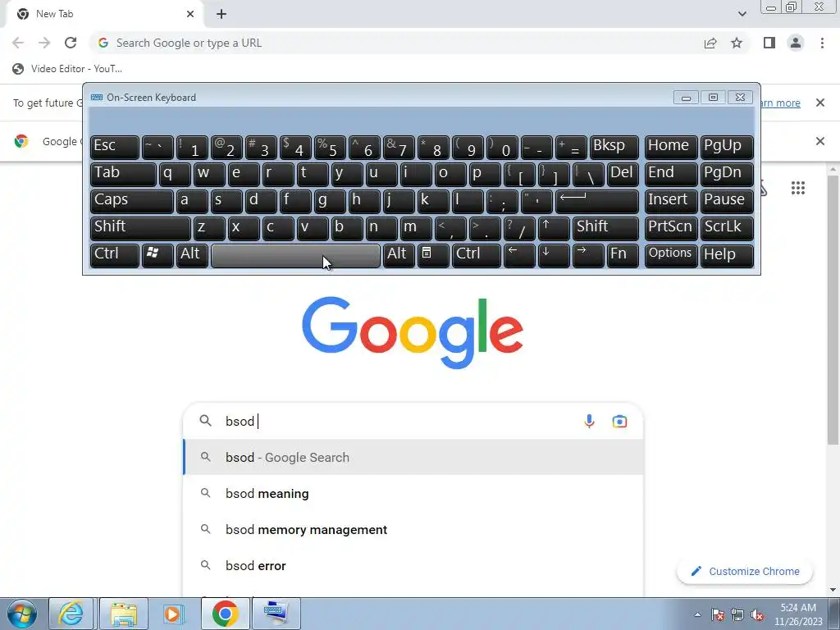Start voice search with the microphone
Viewport: 840px width, 630px height.
point(589,421)
